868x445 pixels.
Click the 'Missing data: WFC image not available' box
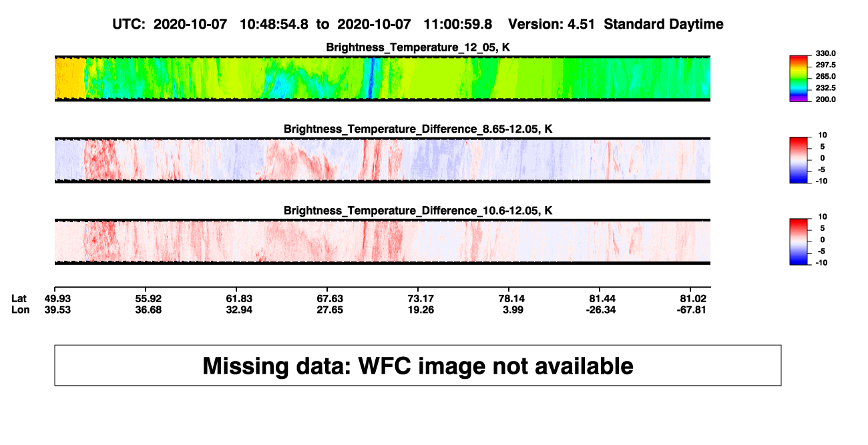tap(418, 365)
